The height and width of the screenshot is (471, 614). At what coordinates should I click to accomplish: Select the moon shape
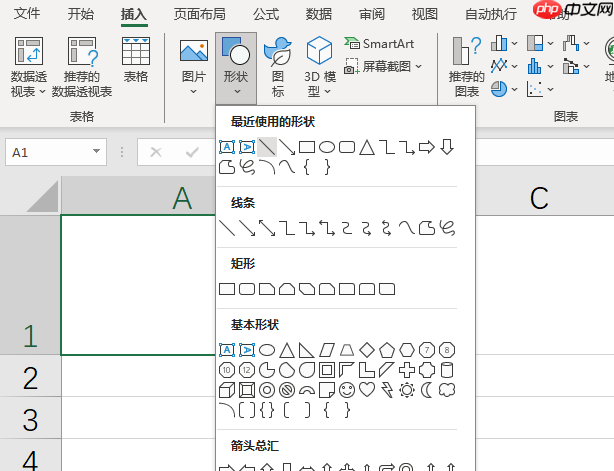(427, 390)
